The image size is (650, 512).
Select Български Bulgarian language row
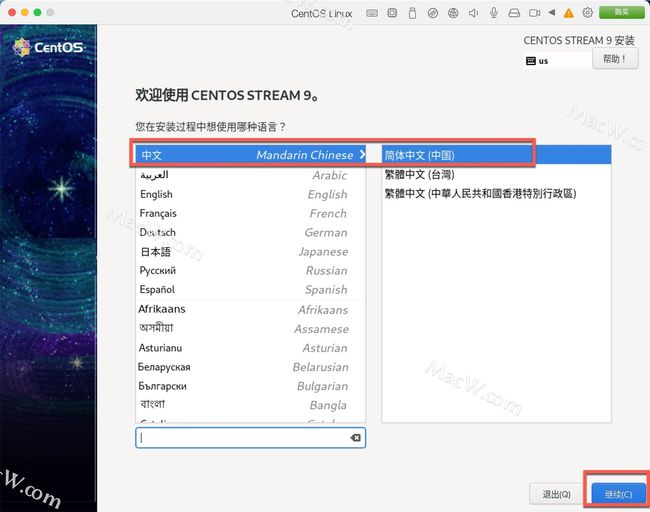click(x=250, y=386)
